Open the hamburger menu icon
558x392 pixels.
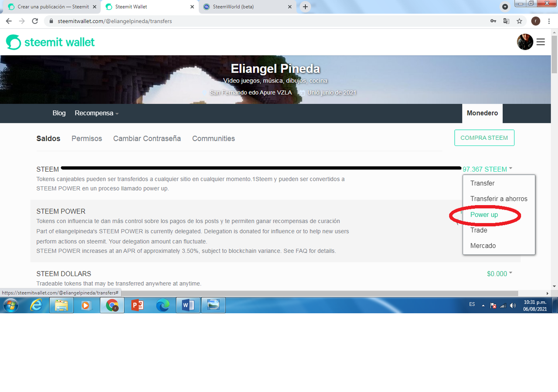(541, 42)
